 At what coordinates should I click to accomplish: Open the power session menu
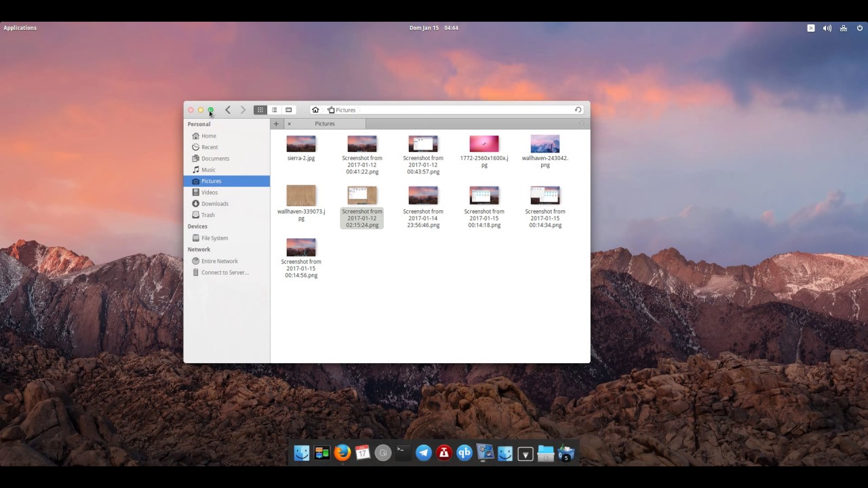[860, 28]
